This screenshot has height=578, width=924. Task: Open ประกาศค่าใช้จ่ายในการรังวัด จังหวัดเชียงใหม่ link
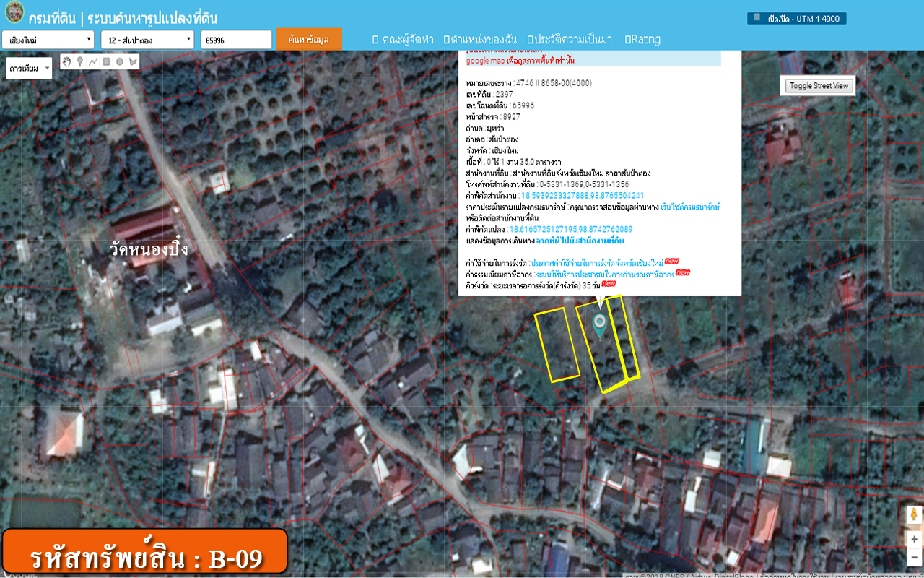point(596,263)
